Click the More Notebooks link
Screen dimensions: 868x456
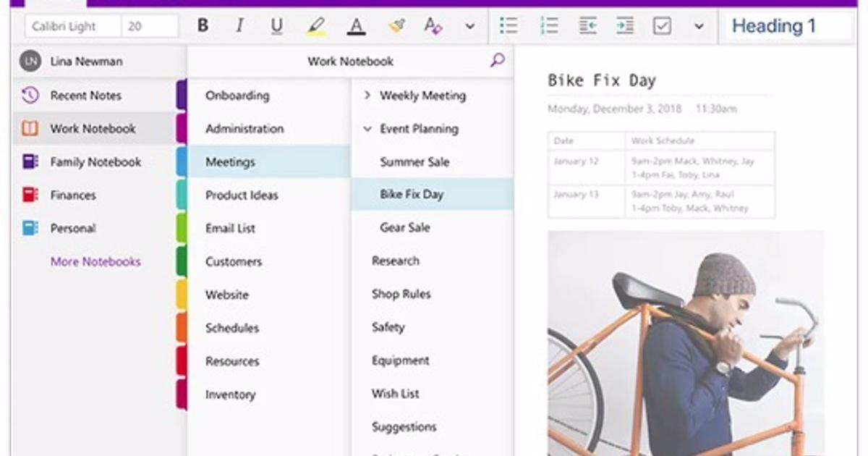pos(95,261)
